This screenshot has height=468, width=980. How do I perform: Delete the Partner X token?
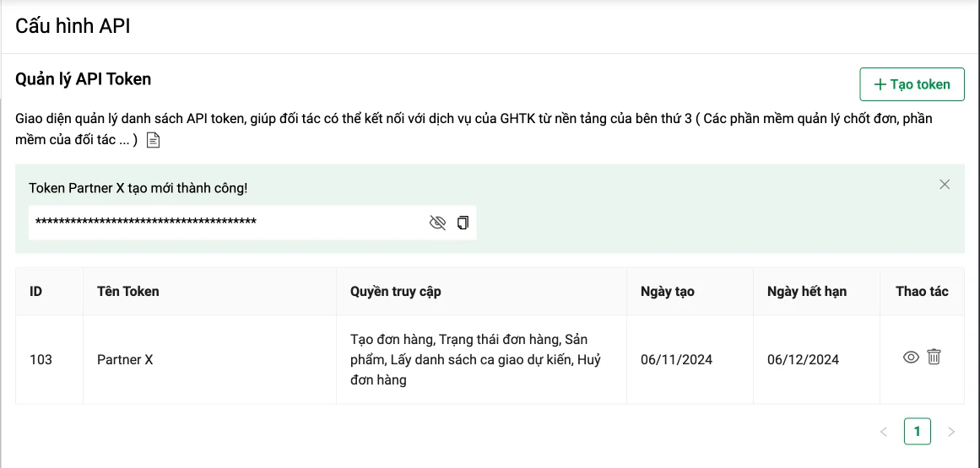933,357
